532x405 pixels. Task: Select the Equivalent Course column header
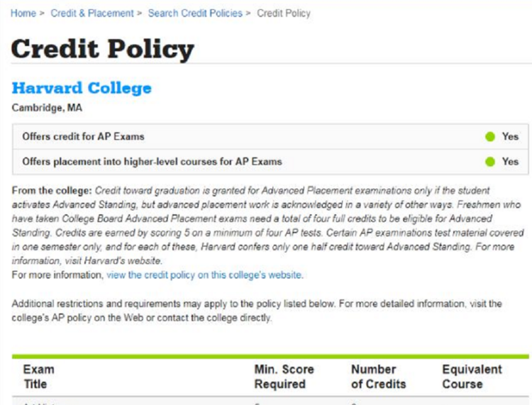[472, 377]
